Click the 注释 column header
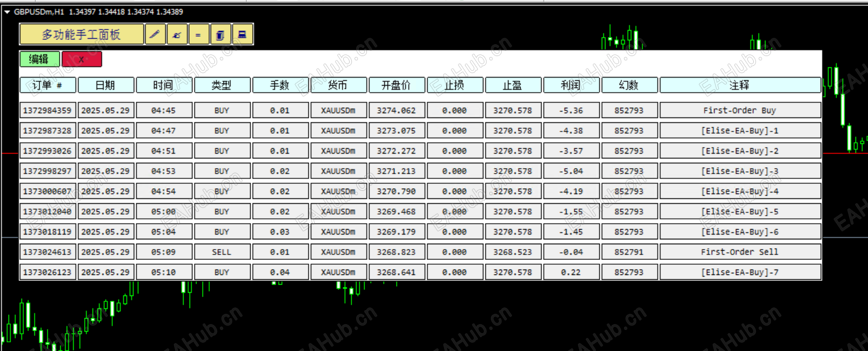The height and width of the screenshot is (351, 868). coord(740,85)
